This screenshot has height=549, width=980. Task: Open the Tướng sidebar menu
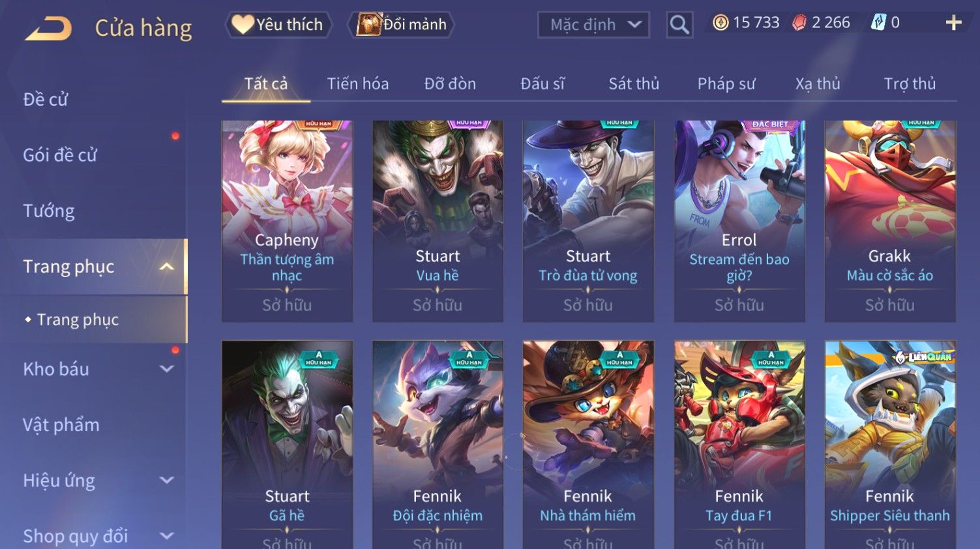coord(49,211)
